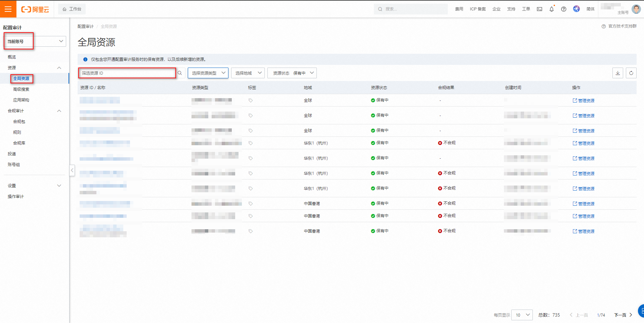
Task: Open 应用架构 in the sidebar
Action: (x=21, y=100)
